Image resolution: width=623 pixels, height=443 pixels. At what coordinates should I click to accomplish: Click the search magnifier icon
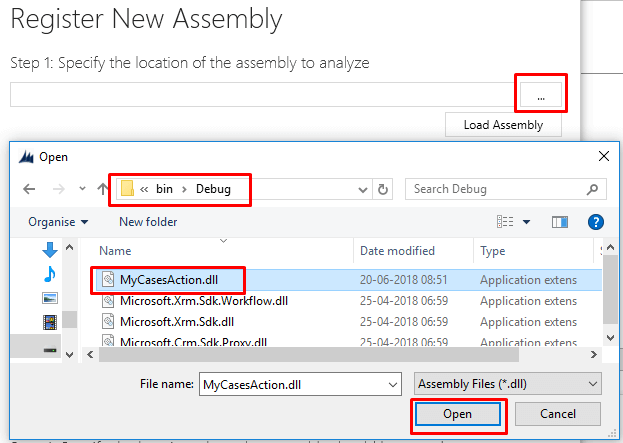(x=592, y=189)
